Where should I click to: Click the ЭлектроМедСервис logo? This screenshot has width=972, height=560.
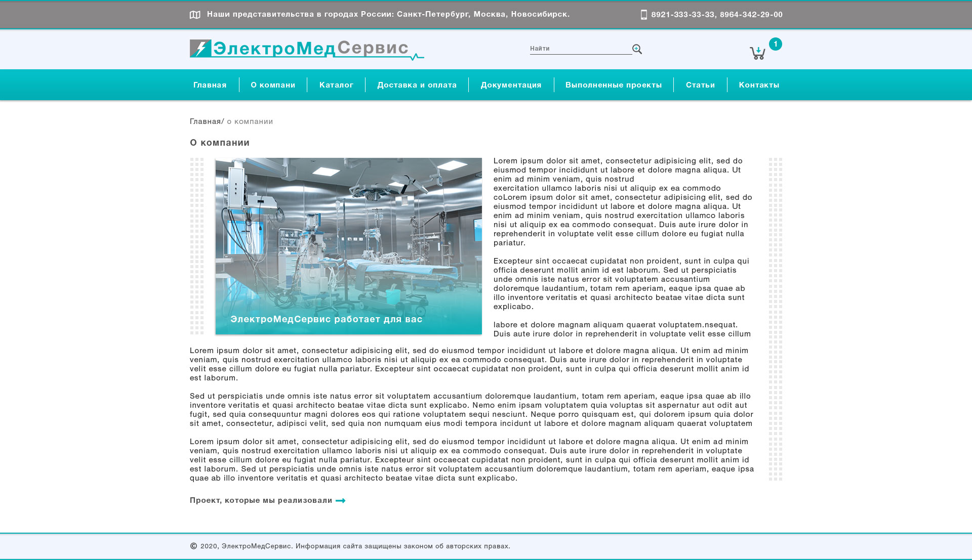click(306, 50)
